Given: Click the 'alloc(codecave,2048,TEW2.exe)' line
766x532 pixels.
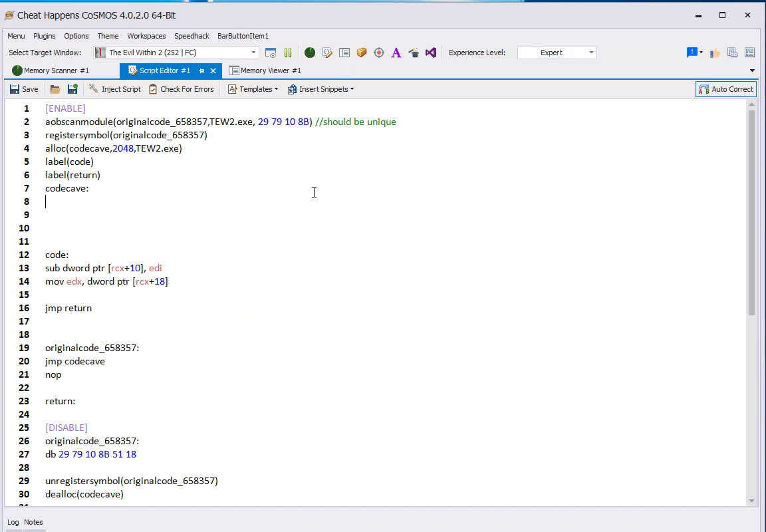Looking at the screenshot, I should [114, 148].
